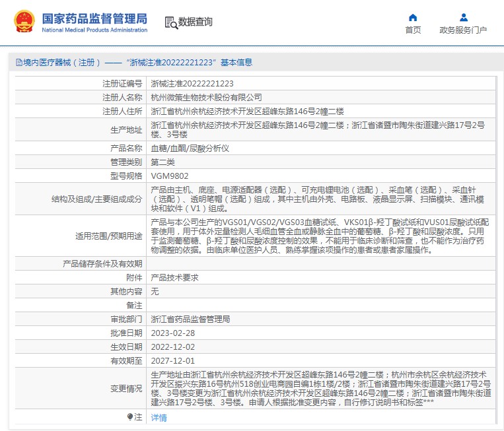Click the 产品技术要求 attachment cell

pyautogui.click(x=174, y=278)
